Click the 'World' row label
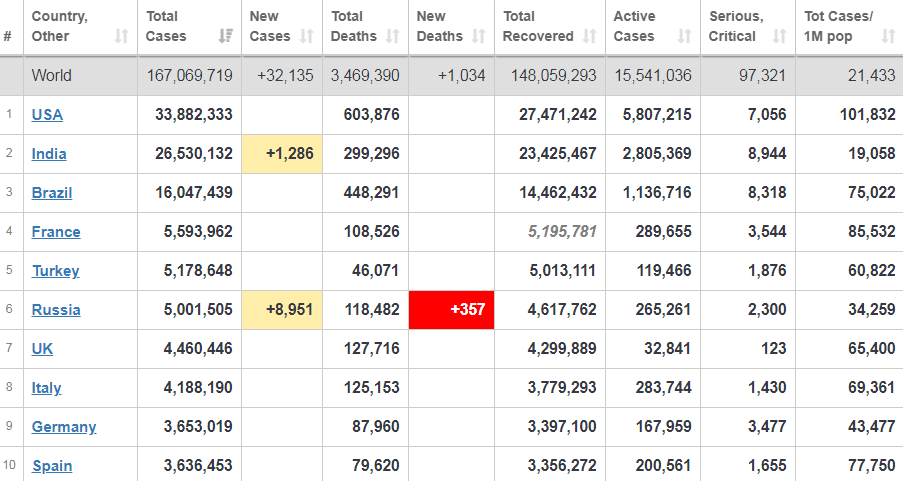Viewport: 903px width, 481px height. click(x=52, y=75)
